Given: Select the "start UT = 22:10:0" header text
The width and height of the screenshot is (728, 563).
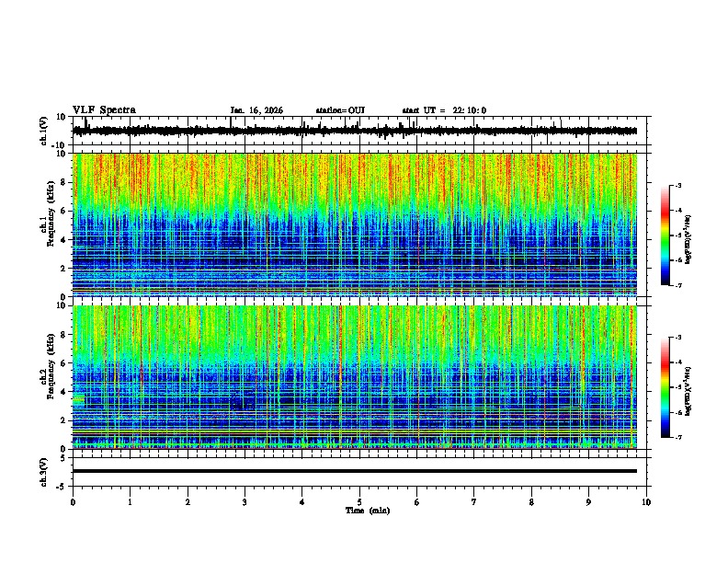Looking at the screenshot, I should click(444, 110).
